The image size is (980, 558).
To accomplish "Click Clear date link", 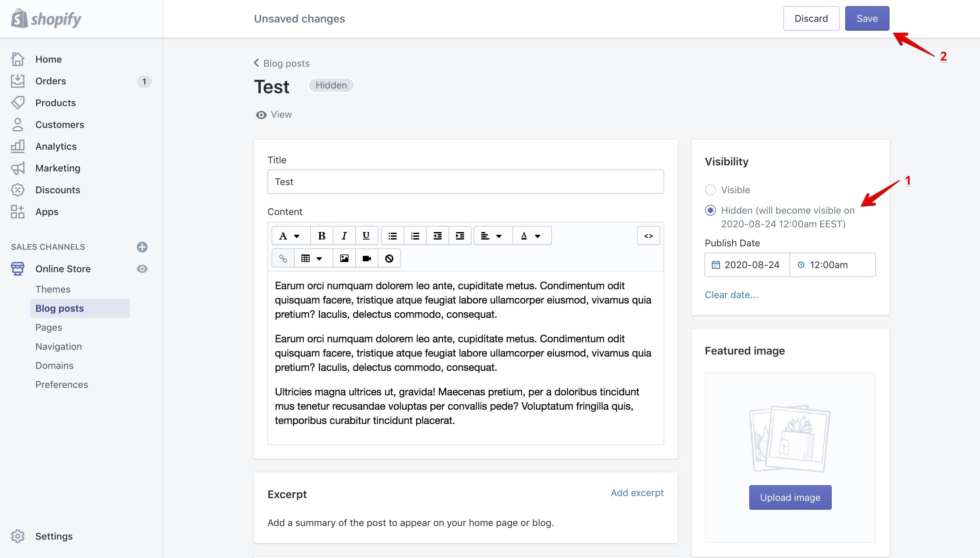I will (731, 295).
